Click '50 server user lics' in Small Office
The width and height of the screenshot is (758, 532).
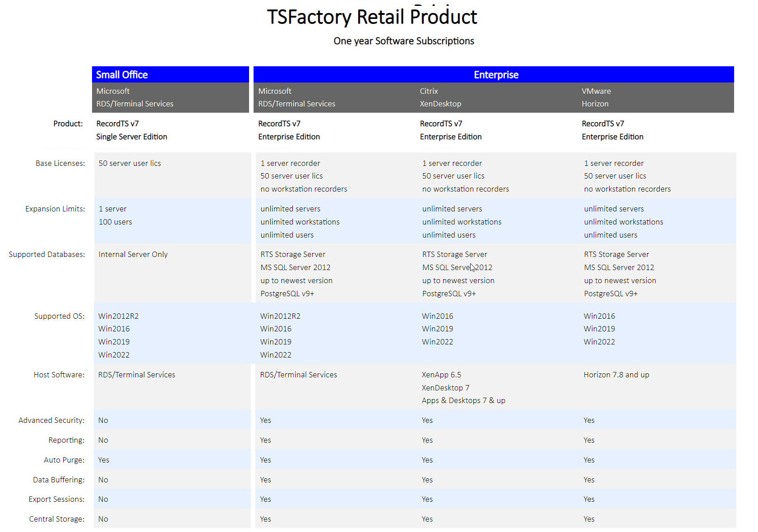point(129,163)
